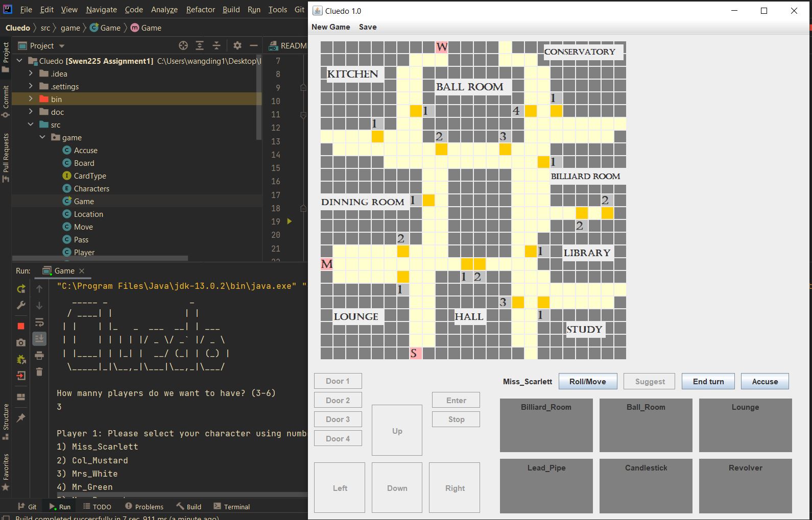This screenshot has height=520, width=812.
Task: Open Project panel gear options
Action: point(237,45)
